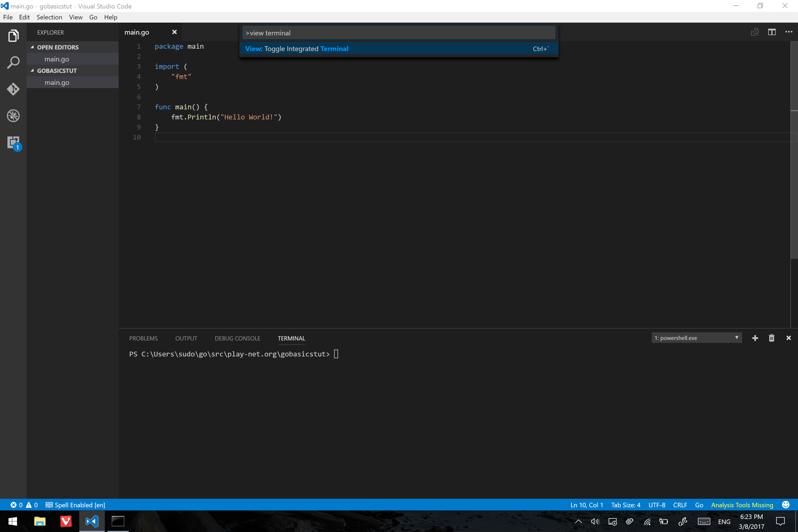Click Spell Enabled [en] in status bar

pos(75,505)
